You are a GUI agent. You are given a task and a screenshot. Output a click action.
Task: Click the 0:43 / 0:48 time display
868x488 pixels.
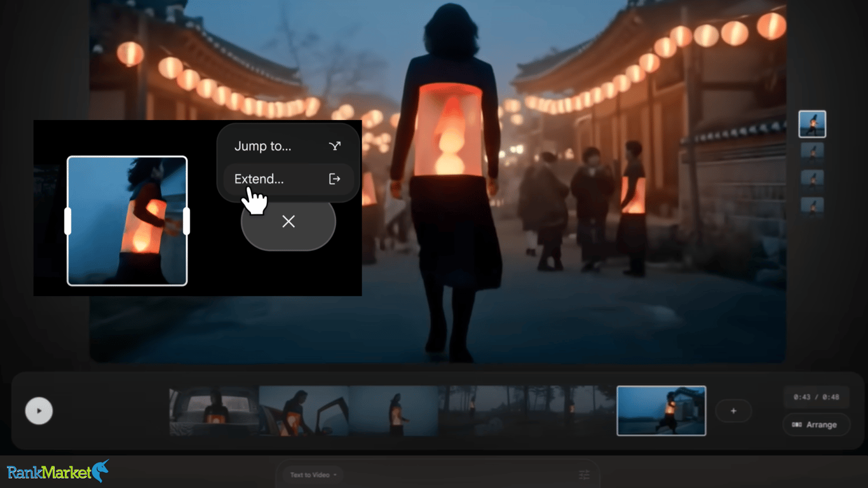[x=816, y=397]
